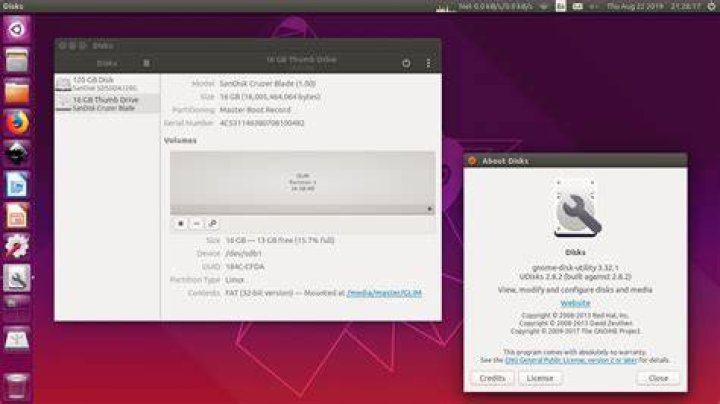
Task: Click the serial number value text
Action: (262, 123)
